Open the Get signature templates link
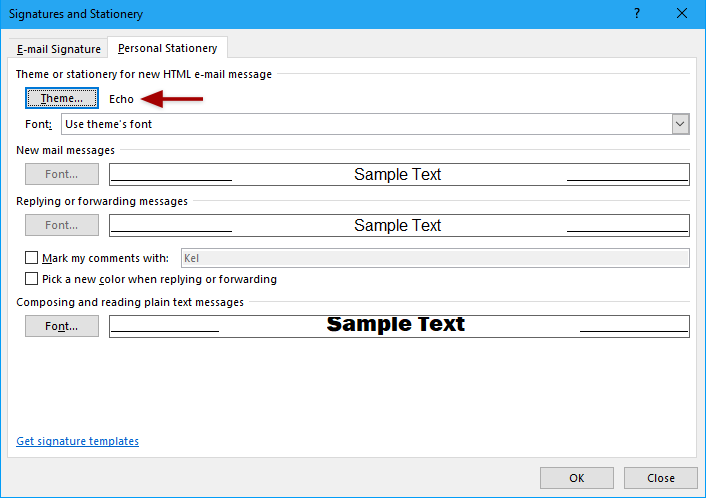Viewport: 706px width, 498px height. 77,441
